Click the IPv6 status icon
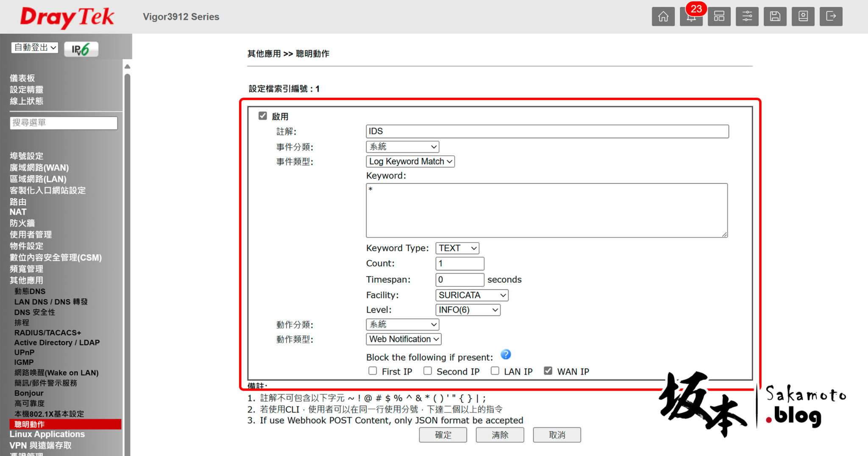This screenshot has height=456, width=868. [x=81, y=48]
